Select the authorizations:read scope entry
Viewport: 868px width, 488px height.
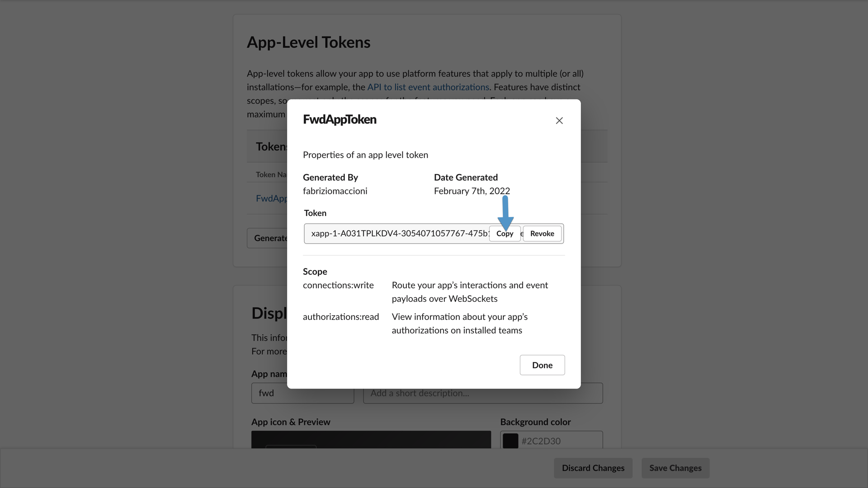[341, 316]
